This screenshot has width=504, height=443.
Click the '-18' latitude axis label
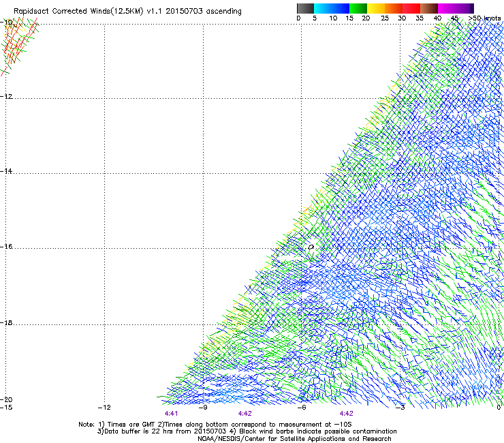pyautogui.click(x=6, y=322)
